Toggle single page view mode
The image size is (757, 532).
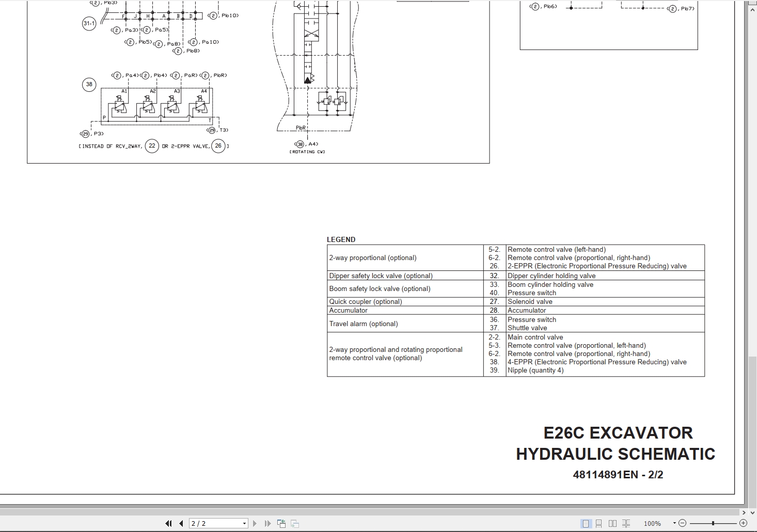(x=586, y=523)
